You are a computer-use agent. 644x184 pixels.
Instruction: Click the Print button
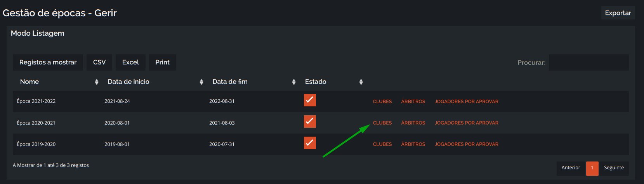[163, 62]
